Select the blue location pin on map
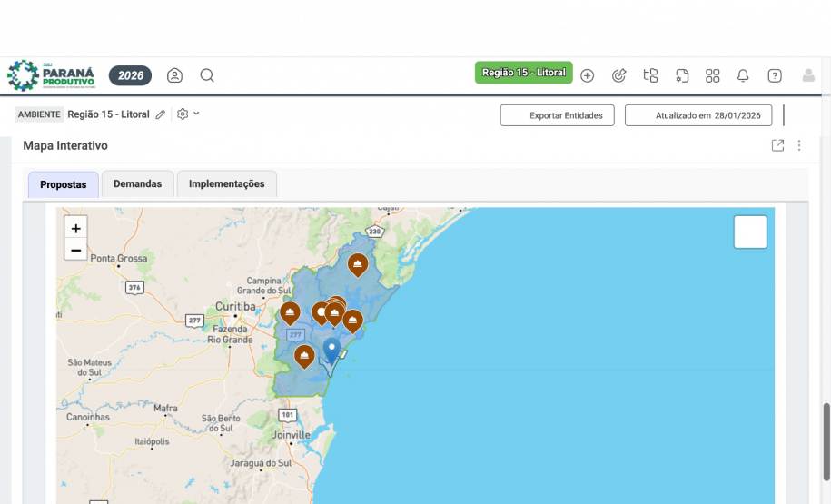The width and height of the screenshot is (831, 504). (331, 349)
